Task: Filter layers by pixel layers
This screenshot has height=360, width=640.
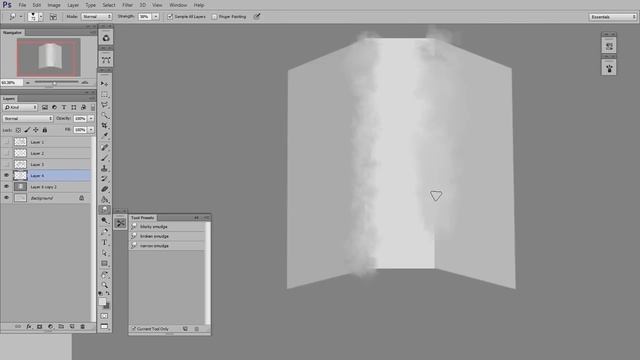Action: pyautogui.click(x=45, y=107)
